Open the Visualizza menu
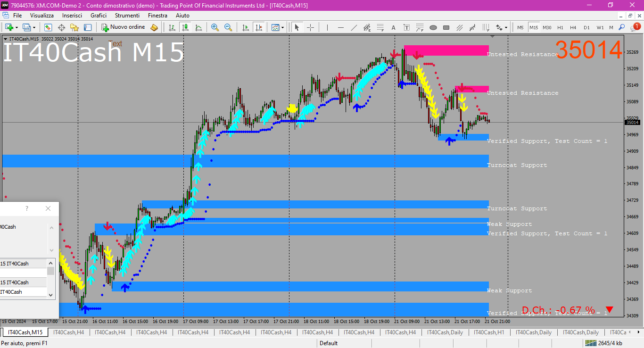644x348 pixels. pos(42,16)
